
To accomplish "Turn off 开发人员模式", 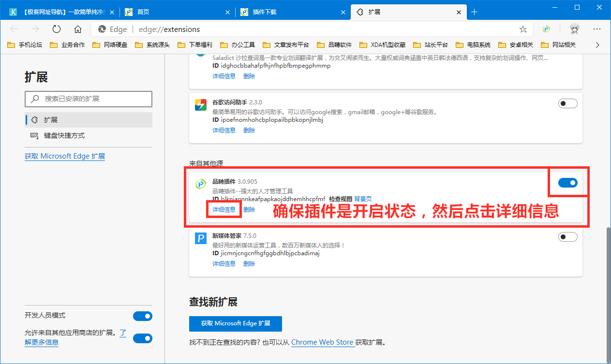I will 142,316.
